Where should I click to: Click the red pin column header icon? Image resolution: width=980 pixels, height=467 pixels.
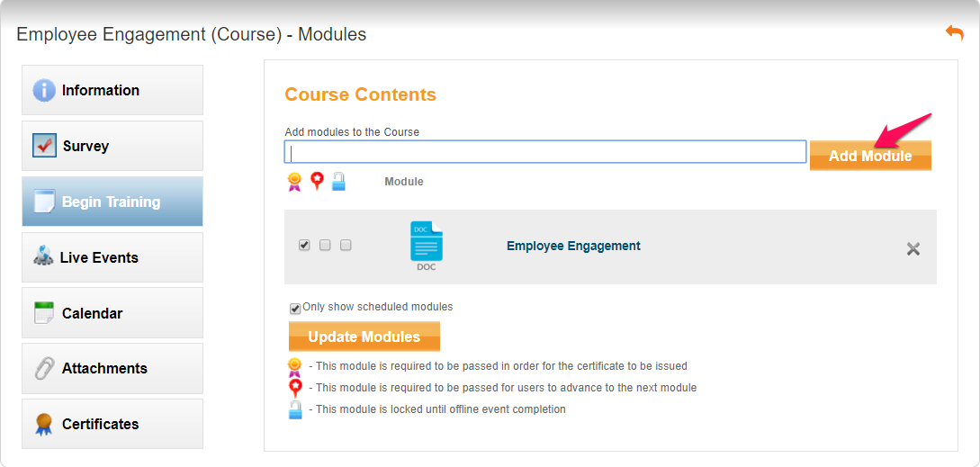pyautogui.click(x=317, y=181)
